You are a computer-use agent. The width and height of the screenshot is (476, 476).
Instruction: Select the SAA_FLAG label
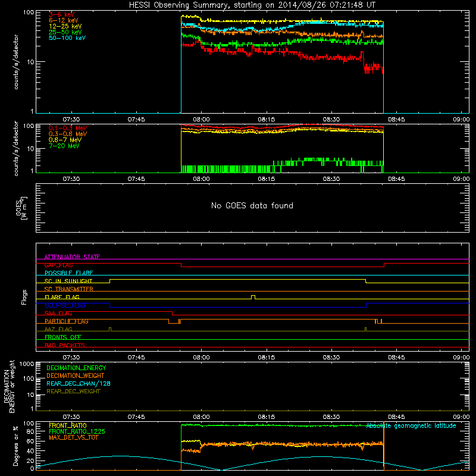point(58,314)
